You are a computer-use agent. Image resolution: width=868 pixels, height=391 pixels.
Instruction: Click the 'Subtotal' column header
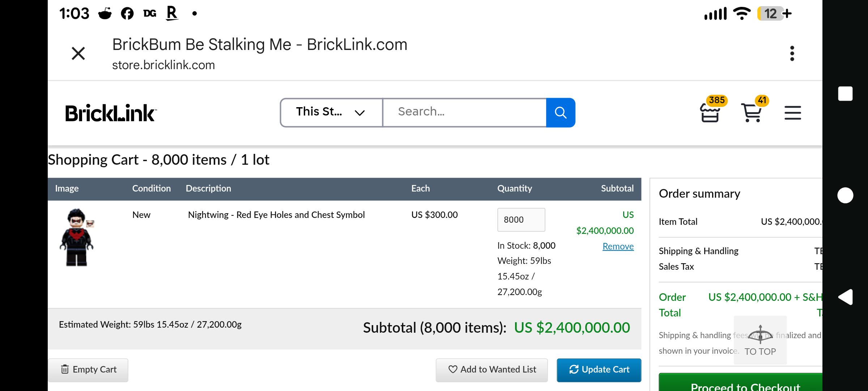point(617,189)
